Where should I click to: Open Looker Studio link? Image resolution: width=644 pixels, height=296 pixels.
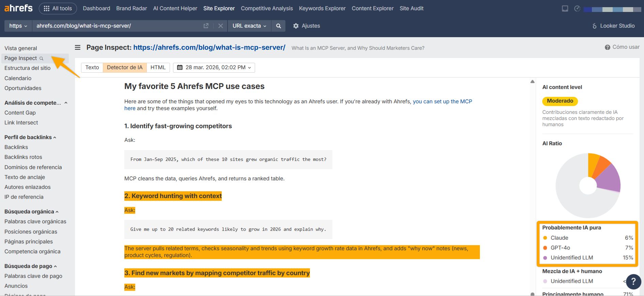(x=613, y=26)
